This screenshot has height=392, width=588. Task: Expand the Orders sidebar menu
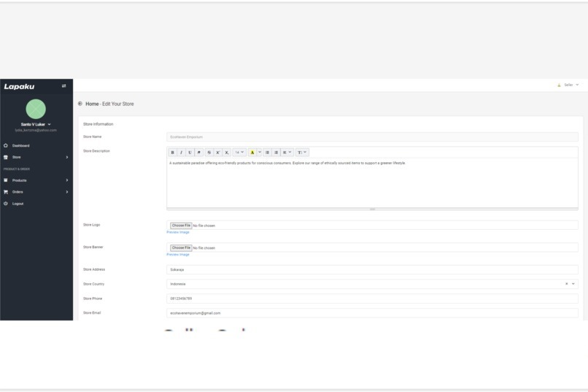36,192
